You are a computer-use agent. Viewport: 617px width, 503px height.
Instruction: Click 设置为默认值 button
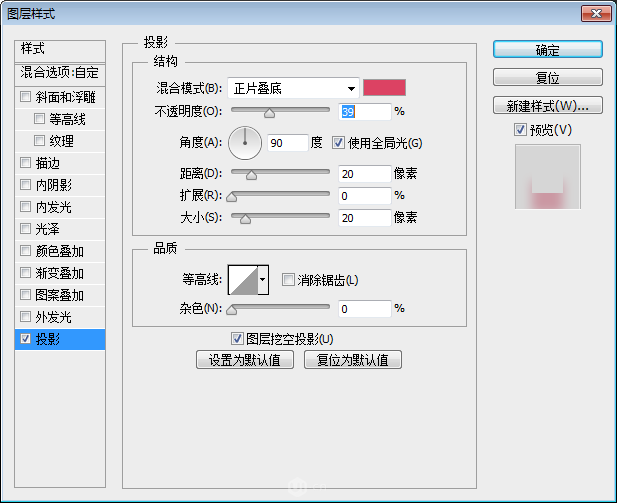(245, 360)
